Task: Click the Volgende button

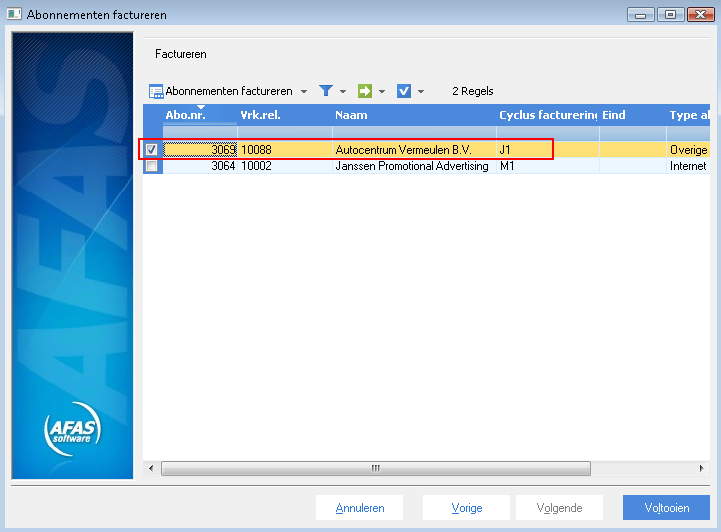Action: [x=559, y=508]
